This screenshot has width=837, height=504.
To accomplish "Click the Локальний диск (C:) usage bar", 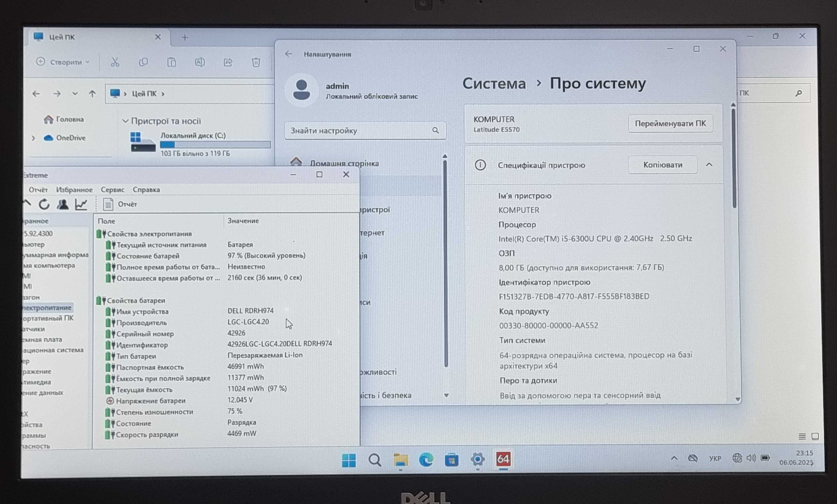I will [x=215, y=145].
